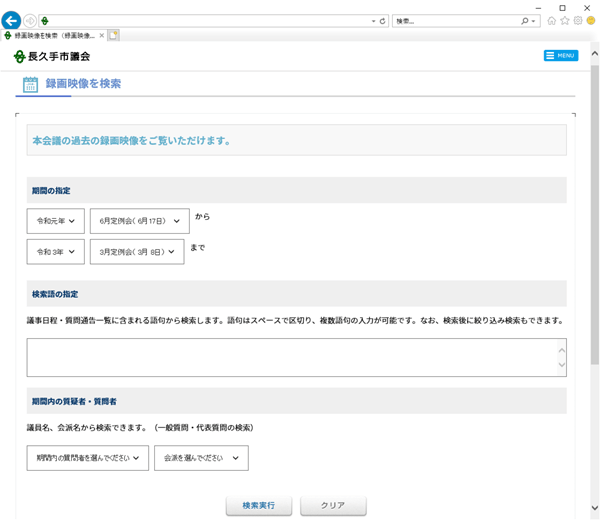Click the クリア button
This screenshot has height=520, width=600.
pyautogui.click(x=333, y=506)
